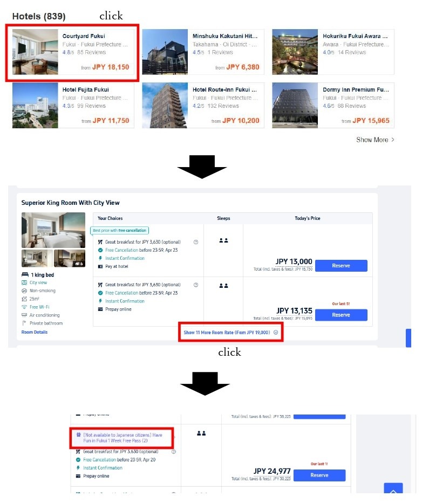Click the sleeps-two icon on JPY 24,977 rate
Screen dimensions: 422x504
[201, 433]
